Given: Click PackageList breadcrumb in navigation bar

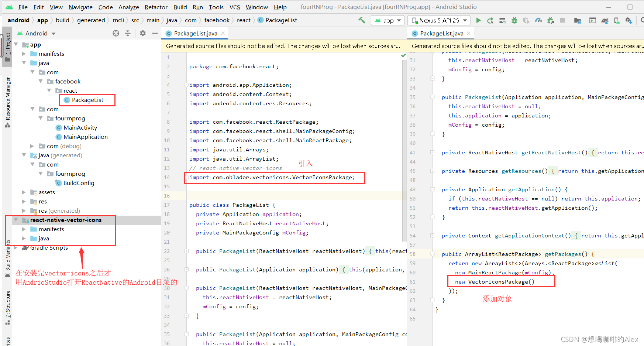Looking at the screenshot, I should coord(277,20).
